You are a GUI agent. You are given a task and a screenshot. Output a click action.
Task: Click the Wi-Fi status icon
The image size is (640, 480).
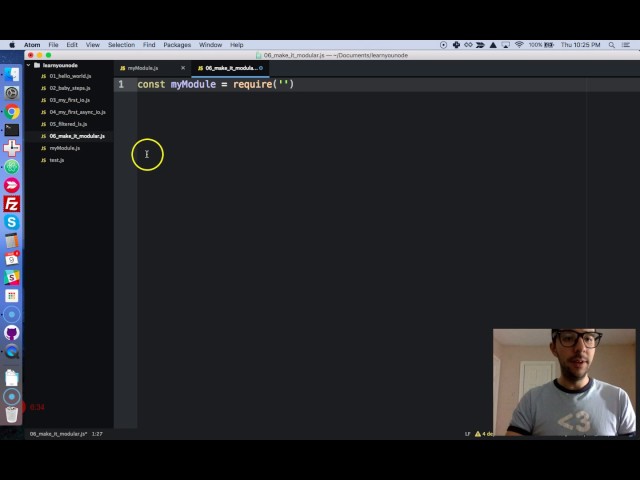pos(519,45)
